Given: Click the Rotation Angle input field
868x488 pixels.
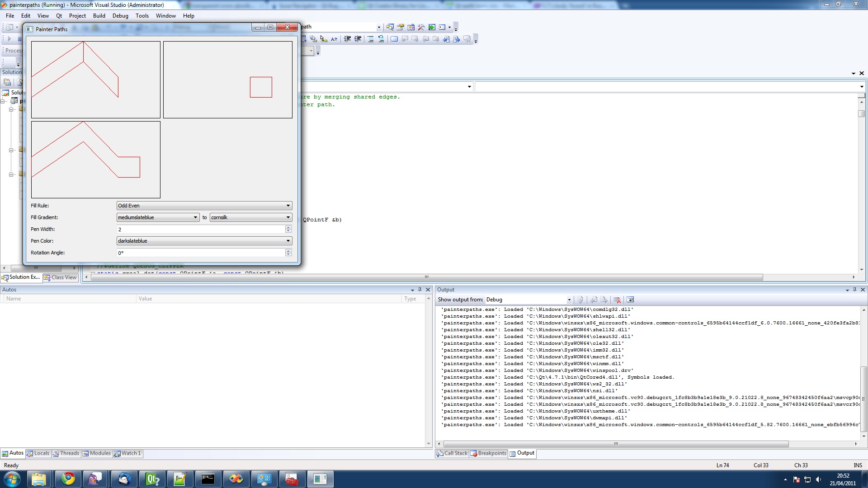Looking at the screenshot, I should (201, 253).
